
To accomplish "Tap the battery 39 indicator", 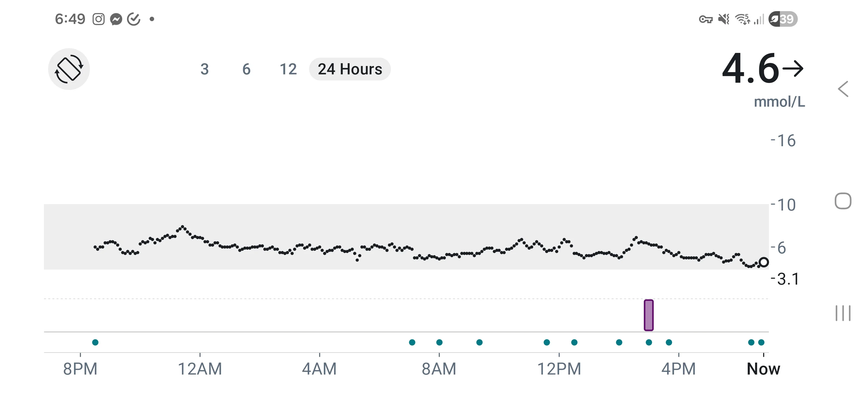I will pyautogui.click(x=783, y=19).
